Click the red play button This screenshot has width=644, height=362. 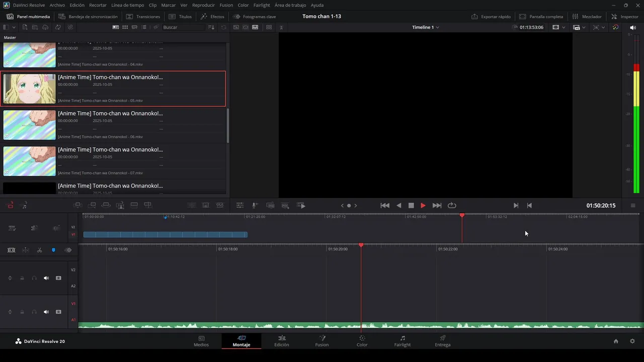(423, 205)
